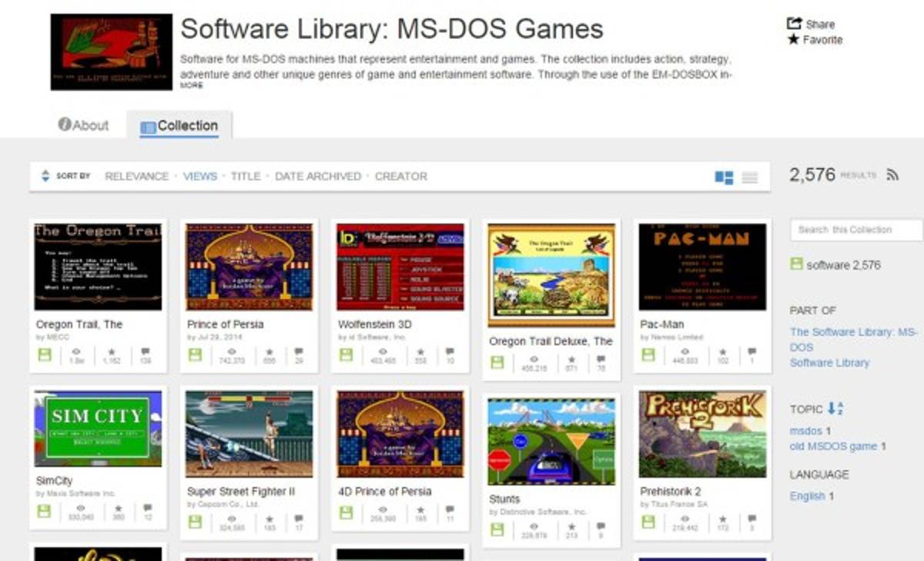Click the Share icon
The width and height of the screenshot is (924, 561).
click(x=794, y=24)
